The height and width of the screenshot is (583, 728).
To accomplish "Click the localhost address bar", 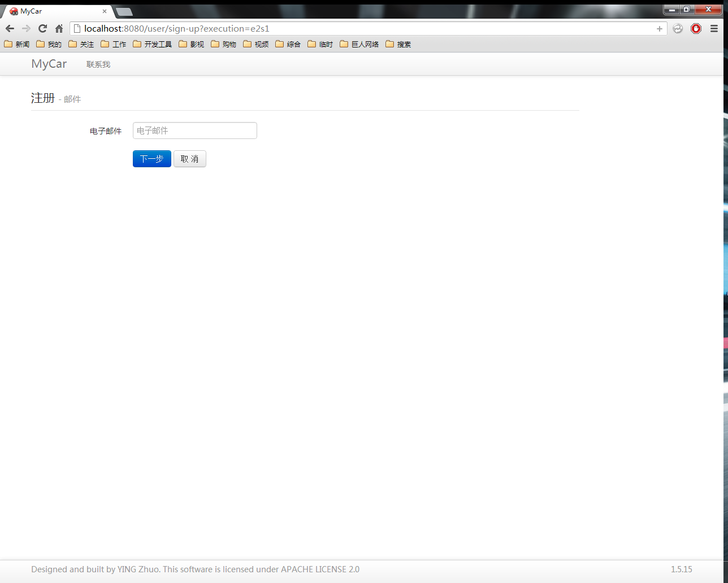I will [367, 29].
